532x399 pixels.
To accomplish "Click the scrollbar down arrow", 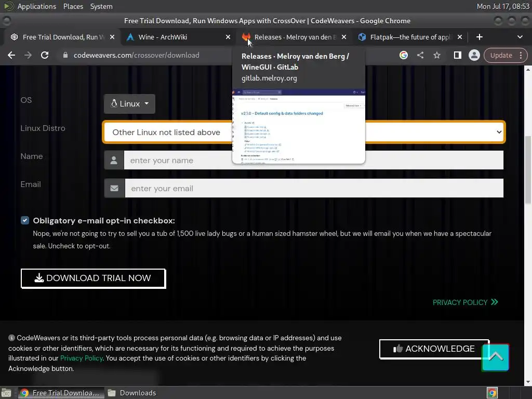I will pos(528,382).
